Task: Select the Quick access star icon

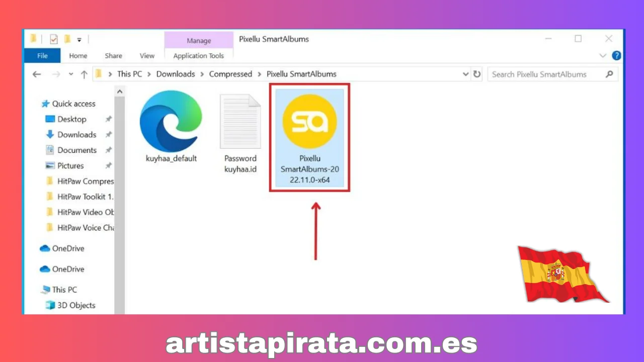Action: click(45, 104)
